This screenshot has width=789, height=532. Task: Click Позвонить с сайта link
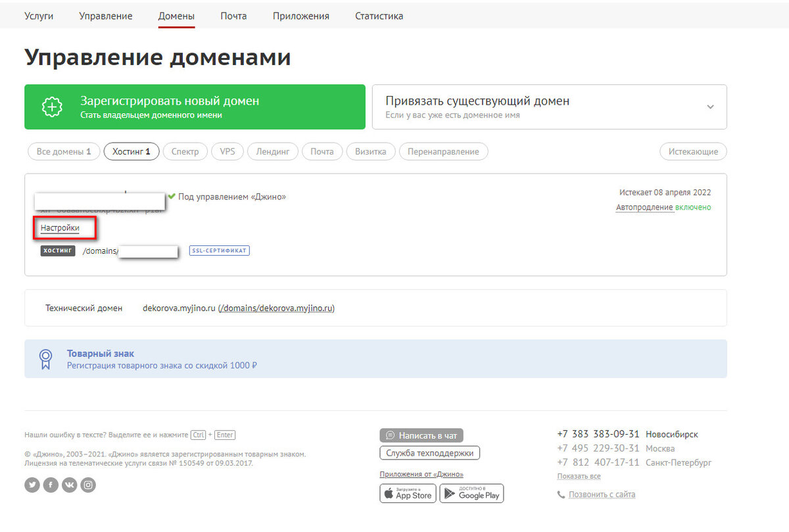coord(602,495)
